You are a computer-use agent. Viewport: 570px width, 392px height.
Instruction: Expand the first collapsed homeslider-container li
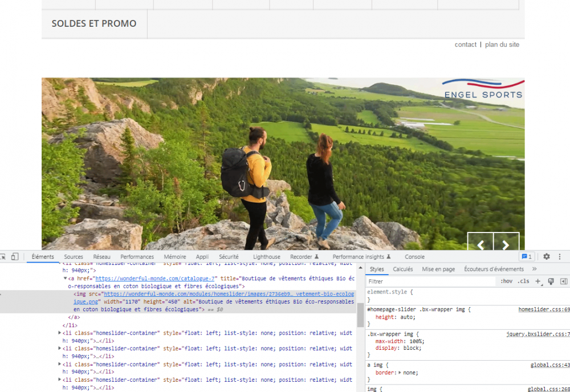pos(60,333)
